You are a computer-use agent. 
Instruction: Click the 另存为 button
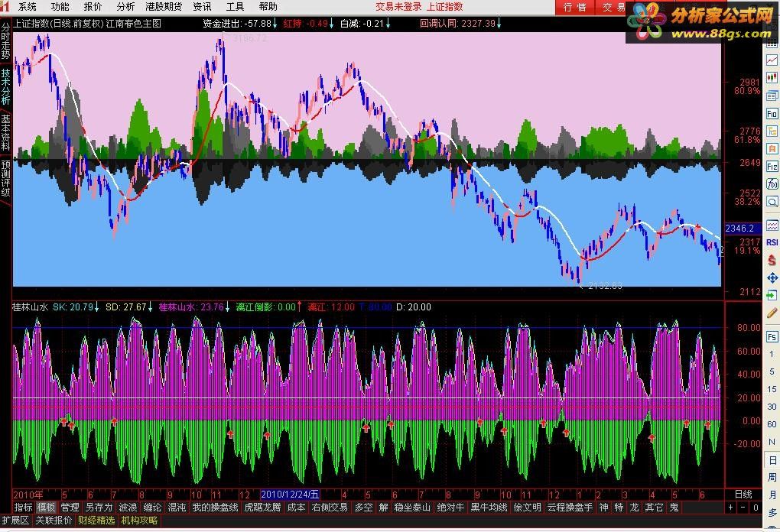pos(99,508)
